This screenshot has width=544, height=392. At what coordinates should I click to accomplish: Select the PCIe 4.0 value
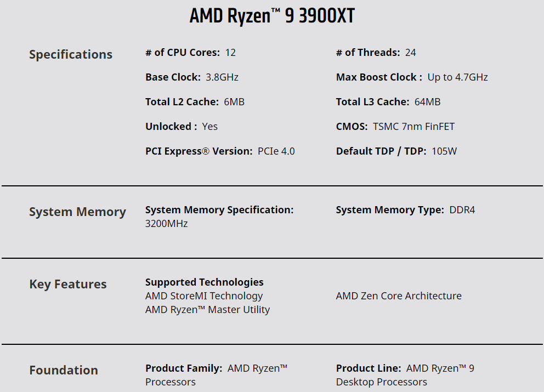pyautogui.click(x=276, y=151)
